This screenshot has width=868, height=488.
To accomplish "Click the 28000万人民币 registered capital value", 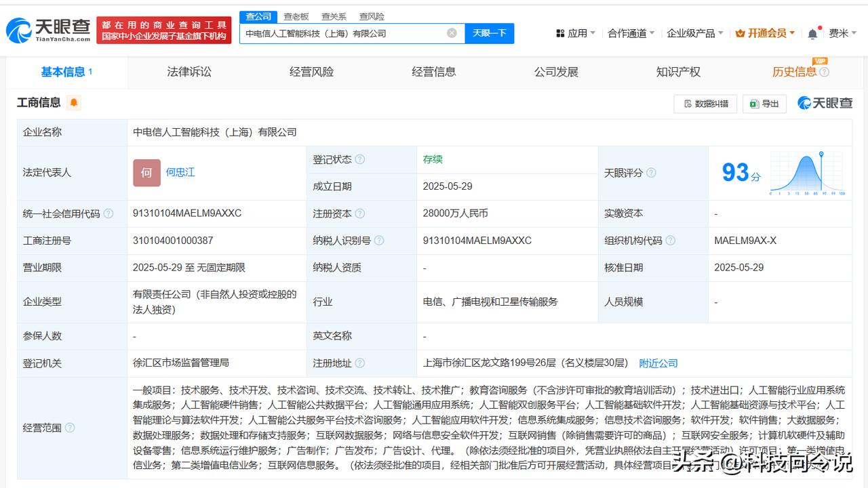I will click(x=455, y=213).
